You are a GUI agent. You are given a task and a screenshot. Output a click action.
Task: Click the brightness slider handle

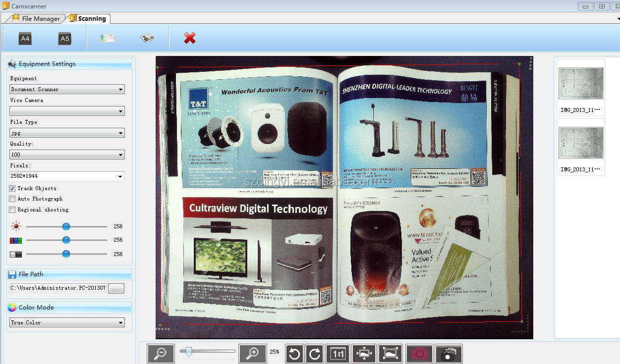pos(66,226)
